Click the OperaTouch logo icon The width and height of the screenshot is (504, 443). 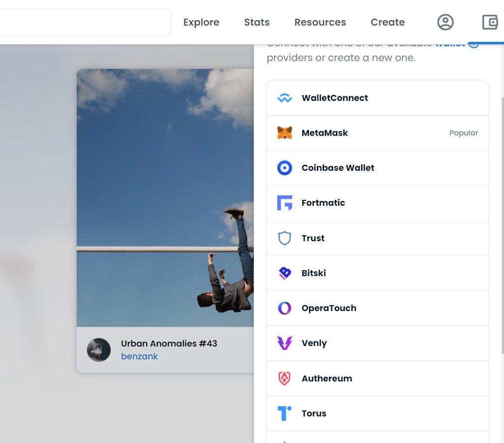(285, 308)
